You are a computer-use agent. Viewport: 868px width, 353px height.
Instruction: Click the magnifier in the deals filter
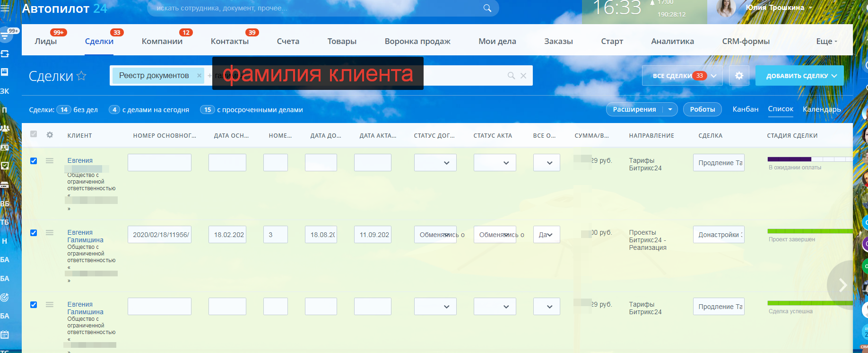(x=511, y=76)
